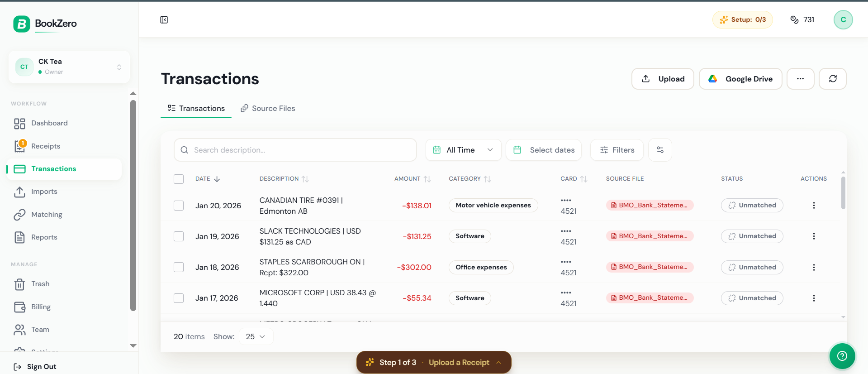Click the Upload button
The width and height of the screenshot is (868, 374).
pos(663,79)
